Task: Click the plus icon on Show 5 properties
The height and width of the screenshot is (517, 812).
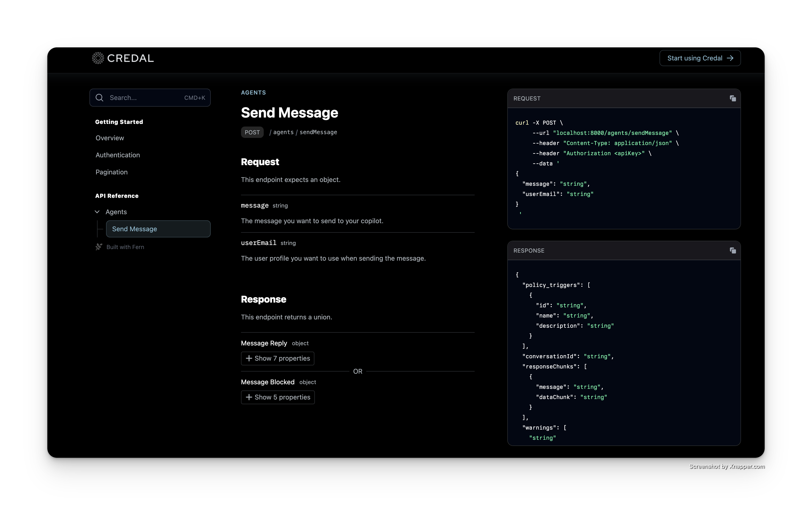Action: click(249, 397)
